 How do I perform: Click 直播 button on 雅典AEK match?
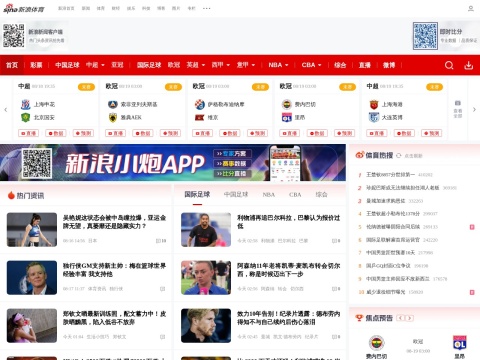[x=115, y=133]
